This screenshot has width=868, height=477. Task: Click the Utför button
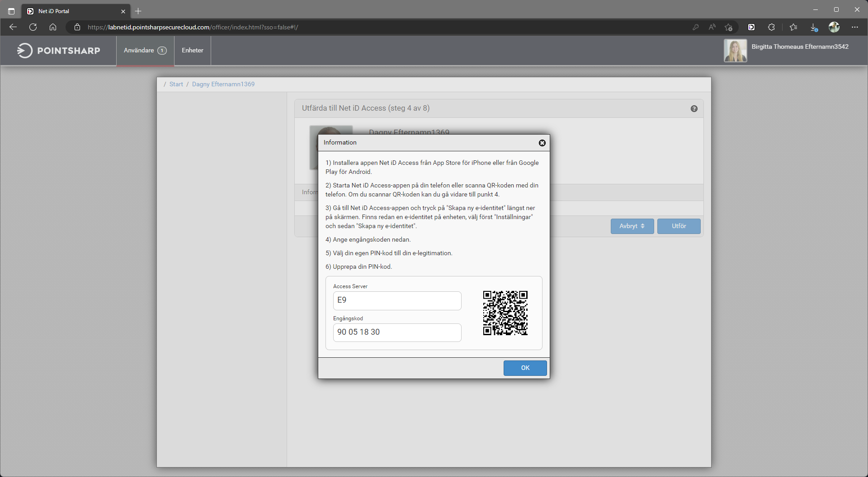click(679, 226)
